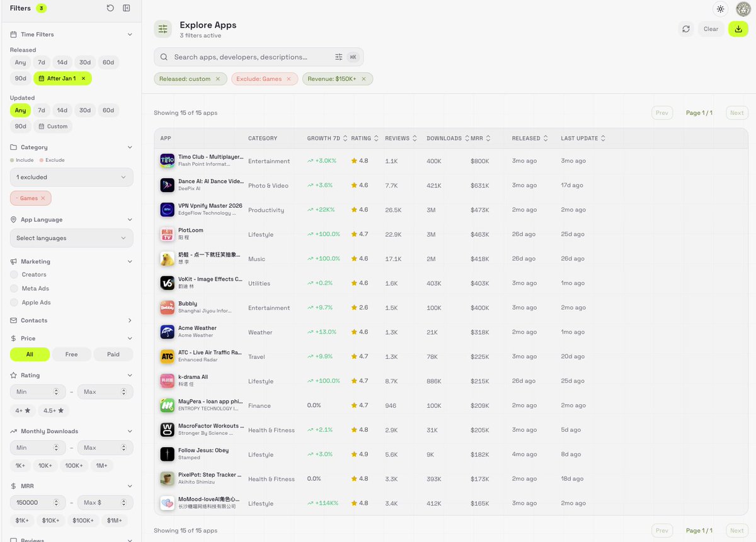Sort table by Last Update column

(x=583, y=138)
